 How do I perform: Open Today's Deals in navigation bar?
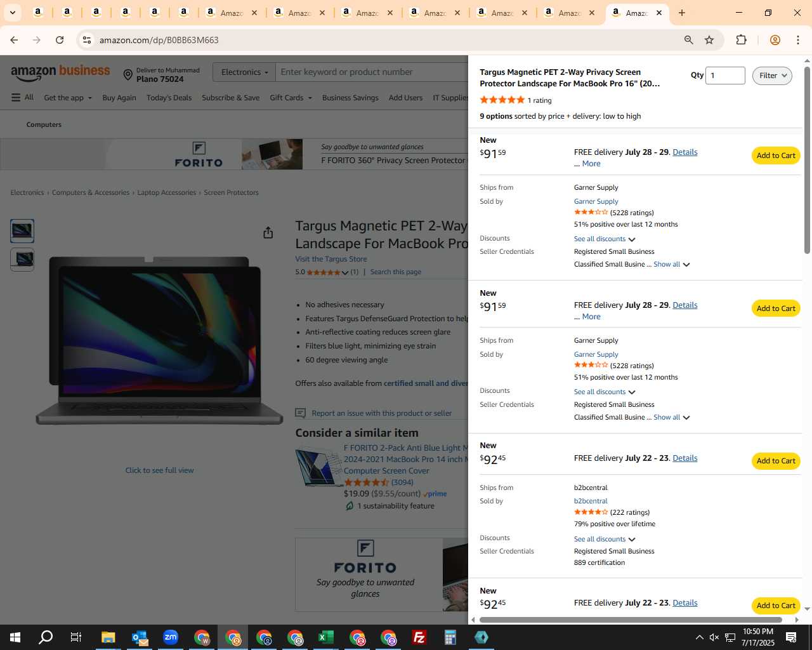click(x=169, y=98)
